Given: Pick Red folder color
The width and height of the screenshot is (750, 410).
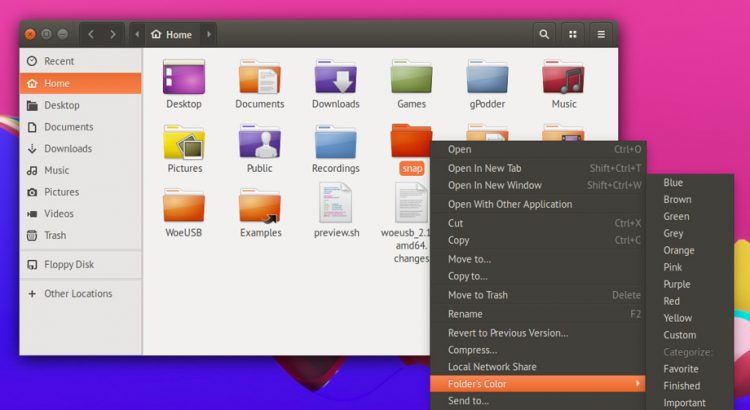Looking at the screenshot, I should (691, 301).
